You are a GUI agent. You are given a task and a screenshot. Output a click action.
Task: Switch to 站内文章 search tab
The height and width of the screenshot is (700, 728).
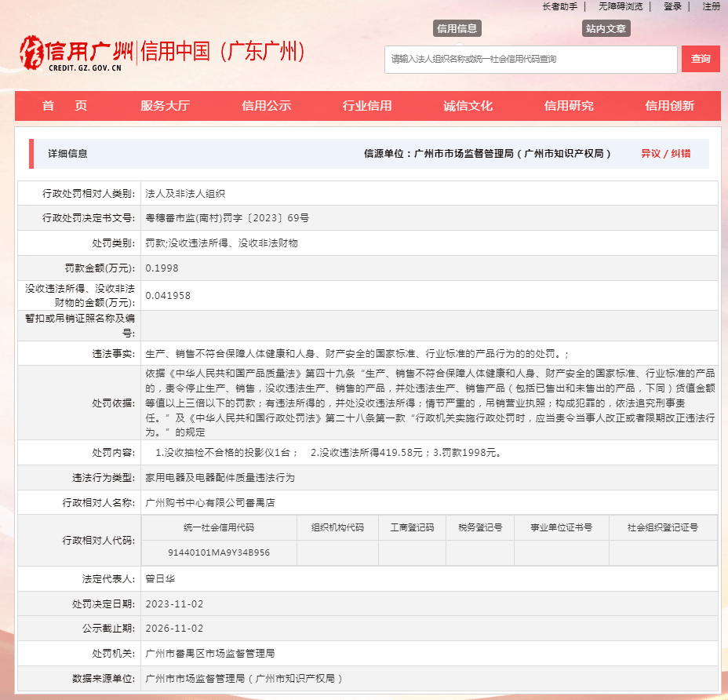click(x=606, y=28)
